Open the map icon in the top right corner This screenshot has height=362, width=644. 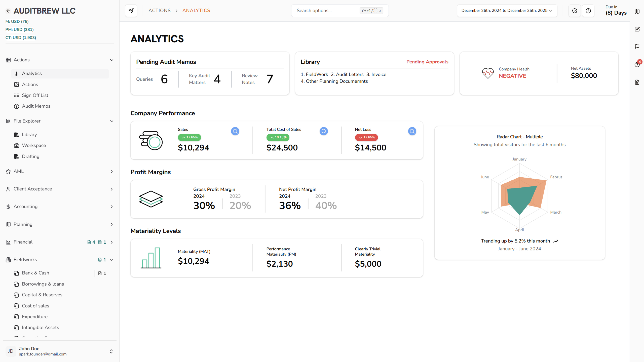point(637,11)
